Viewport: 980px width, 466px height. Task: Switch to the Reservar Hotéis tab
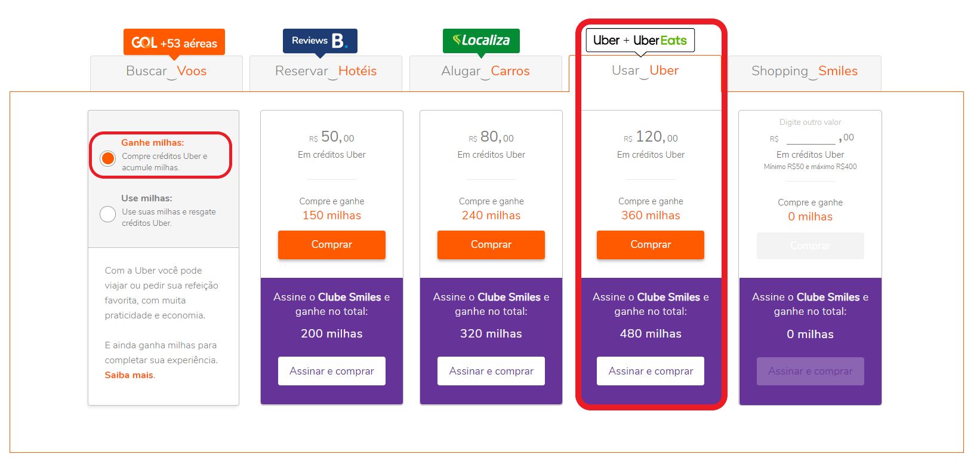[326, 73]
